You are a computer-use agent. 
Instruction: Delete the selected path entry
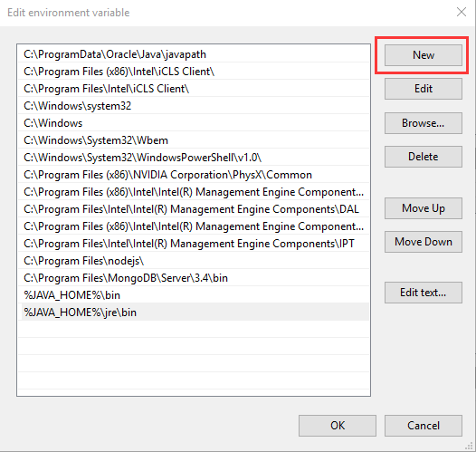(424, 157)
